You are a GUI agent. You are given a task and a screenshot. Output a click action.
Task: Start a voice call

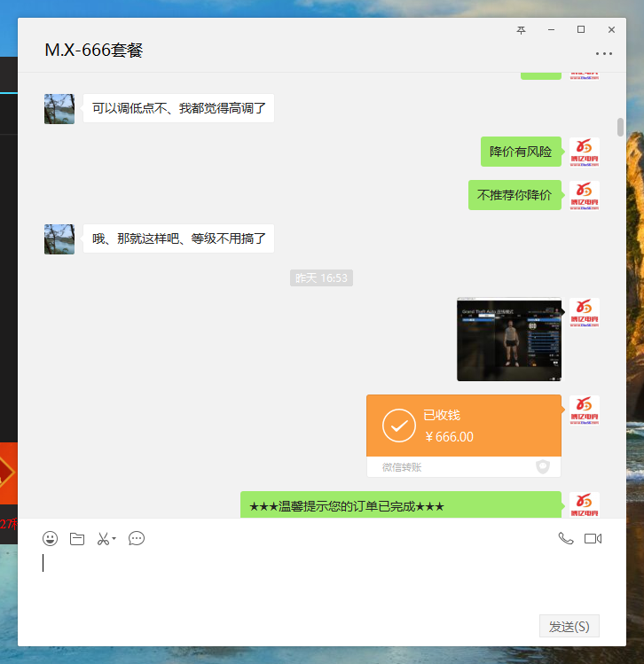(x=566, y=538)
